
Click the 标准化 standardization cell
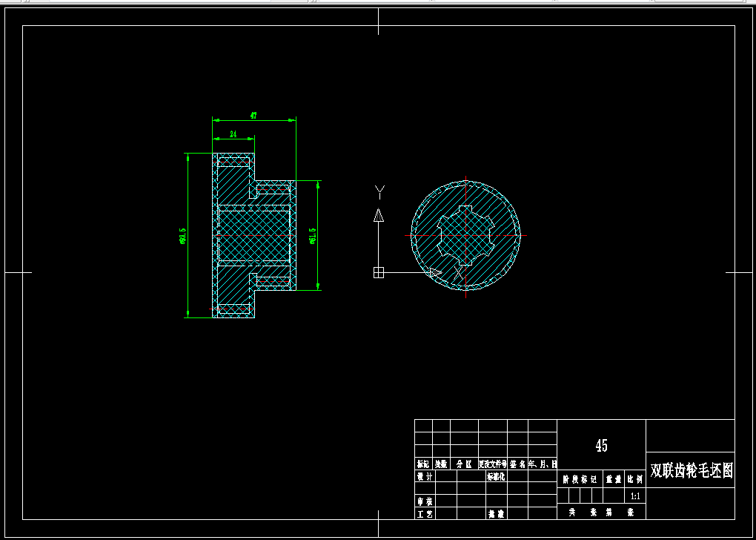[x=496, y=476]
